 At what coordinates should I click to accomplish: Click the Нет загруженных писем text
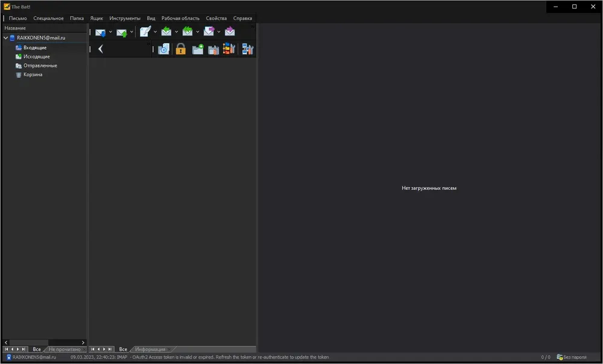(x=429, y=188)
